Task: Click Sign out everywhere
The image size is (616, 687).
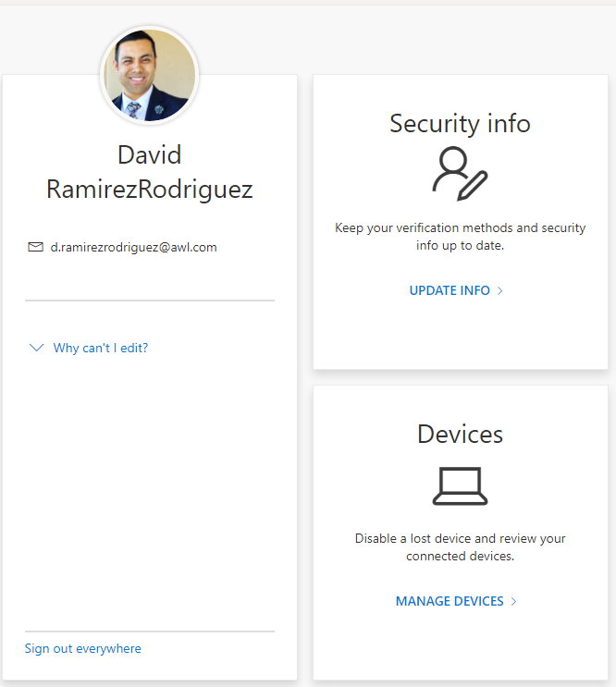Action: 83,648
